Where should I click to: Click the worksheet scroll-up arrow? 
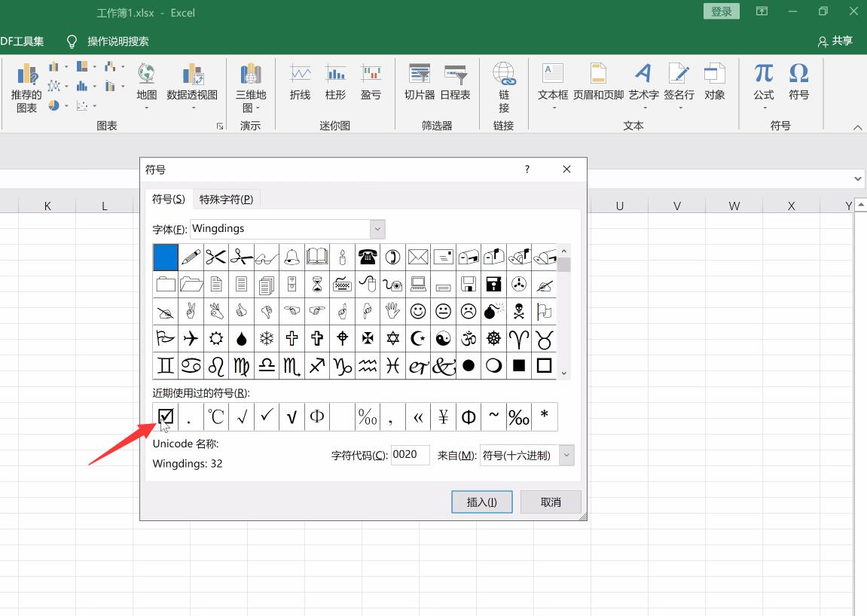point(861,205)
